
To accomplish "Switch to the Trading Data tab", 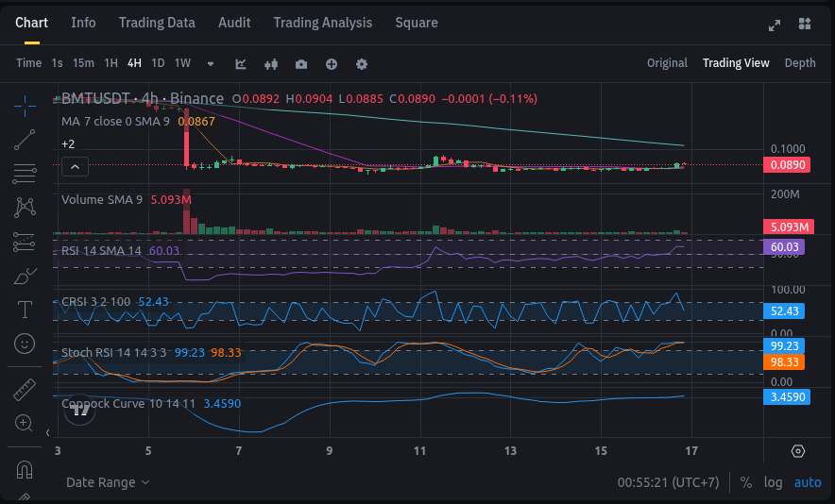I will click(157, 23).
